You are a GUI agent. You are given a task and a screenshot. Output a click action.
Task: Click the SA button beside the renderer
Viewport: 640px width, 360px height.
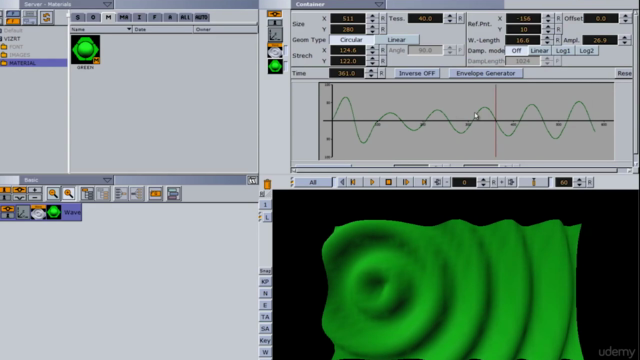[265, 329]
